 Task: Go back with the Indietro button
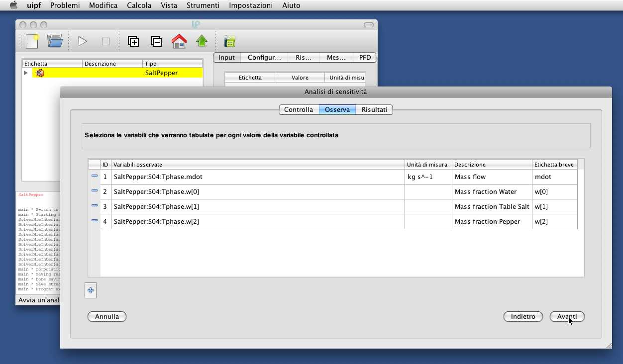(523, 316)
